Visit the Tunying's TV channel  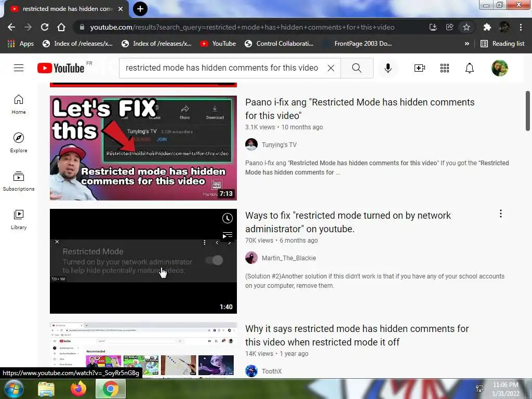(279, 145)
